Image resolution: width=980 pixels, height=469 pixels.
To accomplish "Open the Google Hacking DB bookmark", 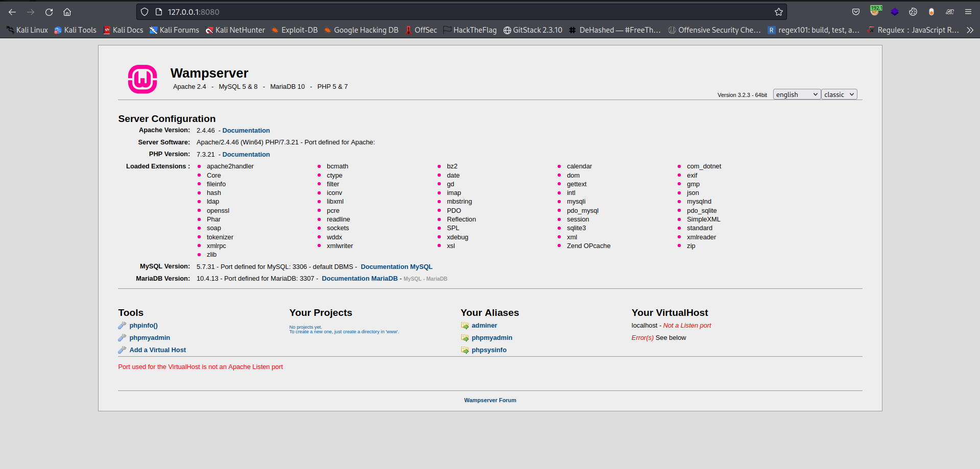I will pyautogui.click(x=361, y=30).
